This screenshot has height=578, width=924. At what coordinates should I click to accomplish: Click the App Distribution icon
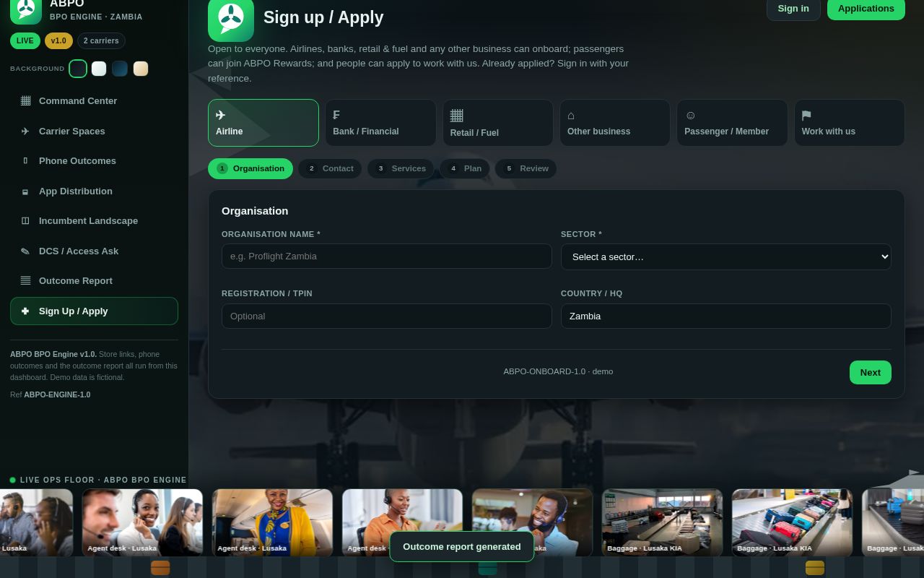pos(25,191)
